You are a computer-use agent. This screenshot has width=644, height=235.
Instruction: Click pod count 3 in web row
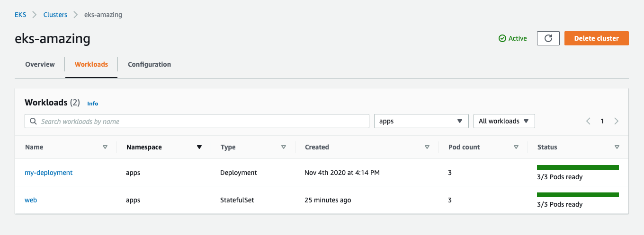pos(450,200)
